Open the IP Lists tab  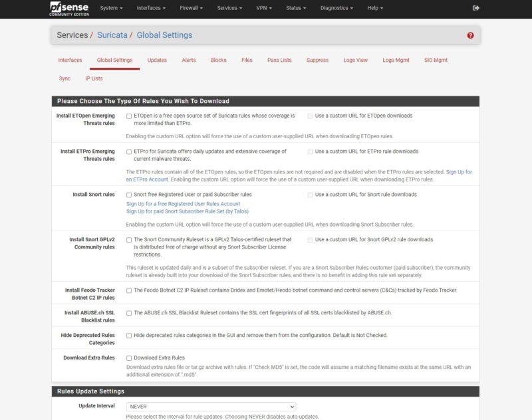tap(94, 78)
